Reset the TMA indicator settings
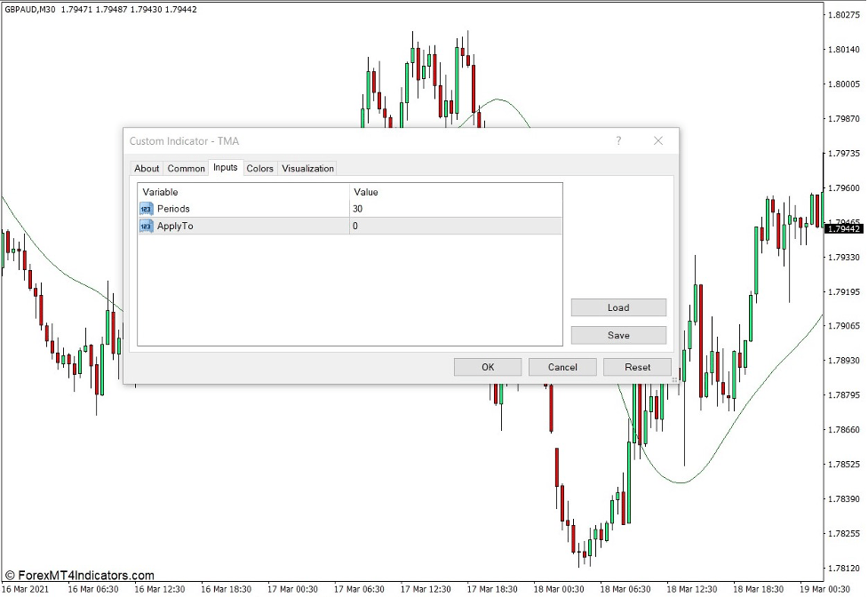 pyautogui.click(x=639, y=367)
